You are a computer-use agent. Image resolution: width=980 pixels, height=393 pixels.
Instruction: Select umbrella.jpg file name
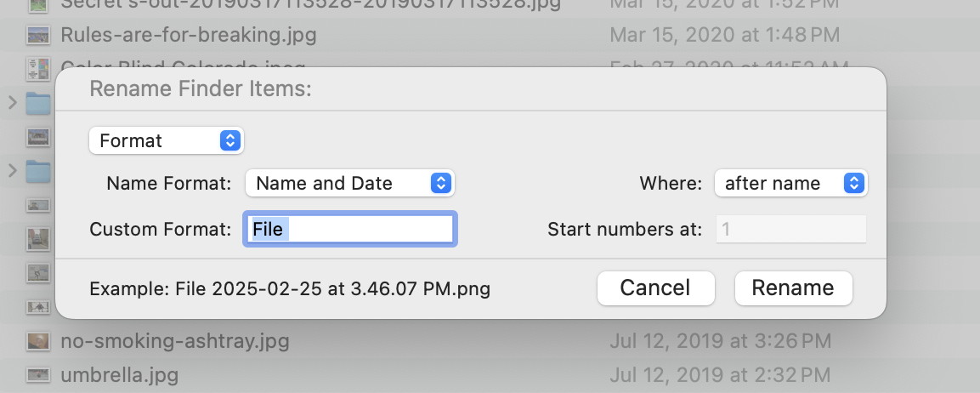coord(119,375)
